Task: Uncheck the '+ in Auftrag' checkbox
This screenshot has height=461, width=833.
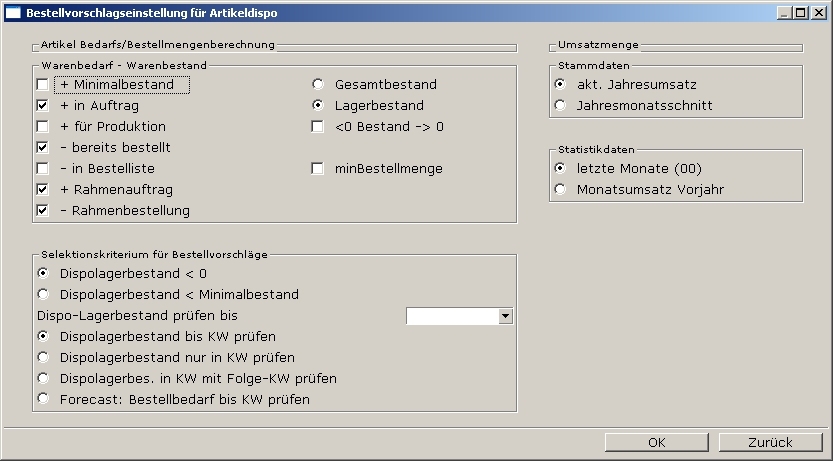Action: pyautogui.click(x=43, y=105)
